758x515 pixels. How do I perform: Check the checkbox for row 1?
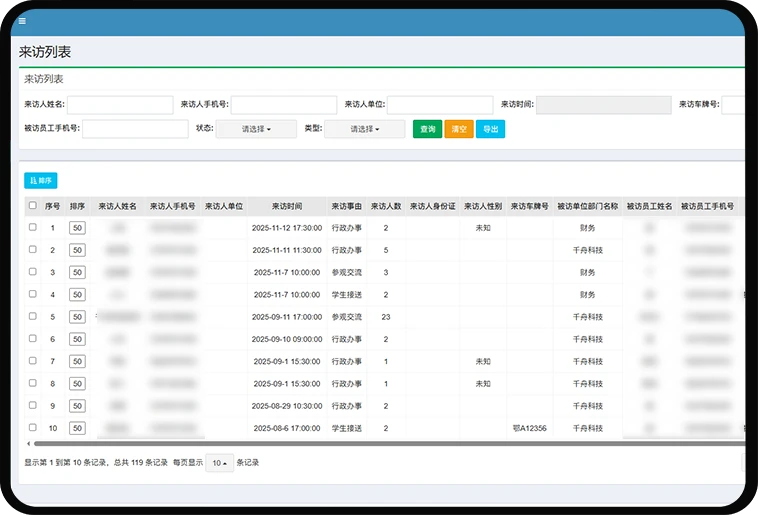point(32,228)
